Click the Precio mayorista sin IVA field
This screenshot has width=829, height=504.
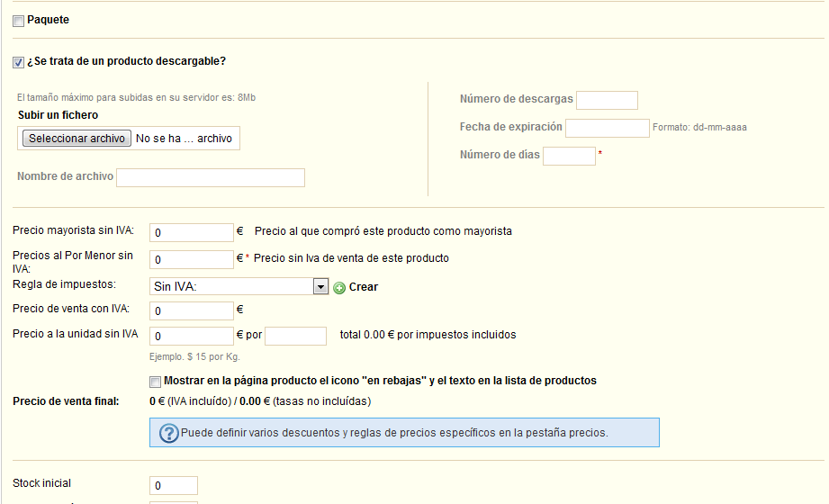point(192,232)
